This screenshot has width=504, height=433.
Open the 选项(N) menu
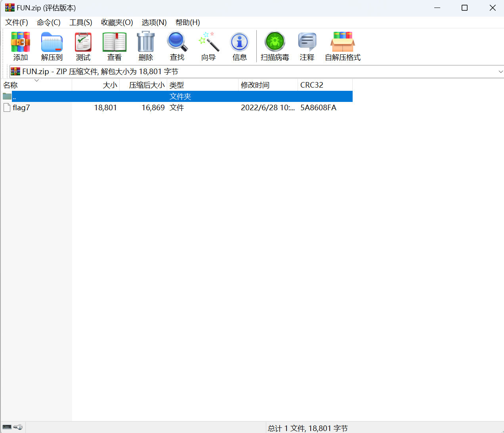(x=154, y=23)
